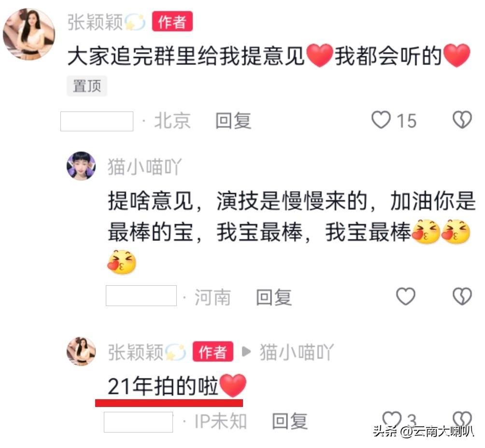Tap the red 作者 badge on pinned comment
The image size is (485, 448).
click(172, 21)
